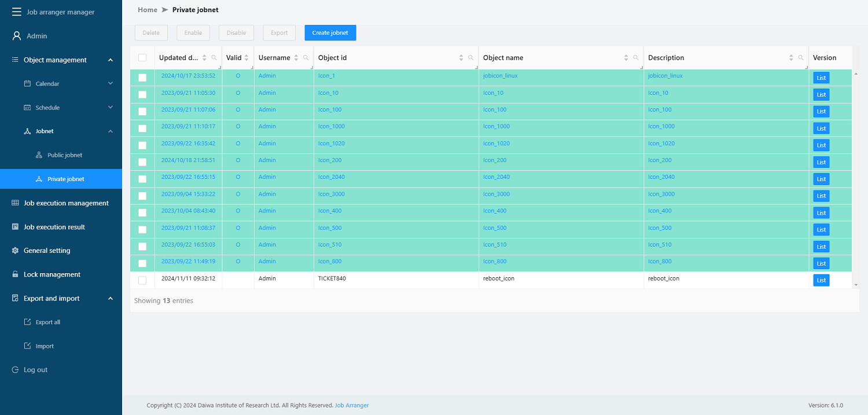Screen dimensions: 868x415
Task: Sort by Description column arrows
Action: pos(791,58)
